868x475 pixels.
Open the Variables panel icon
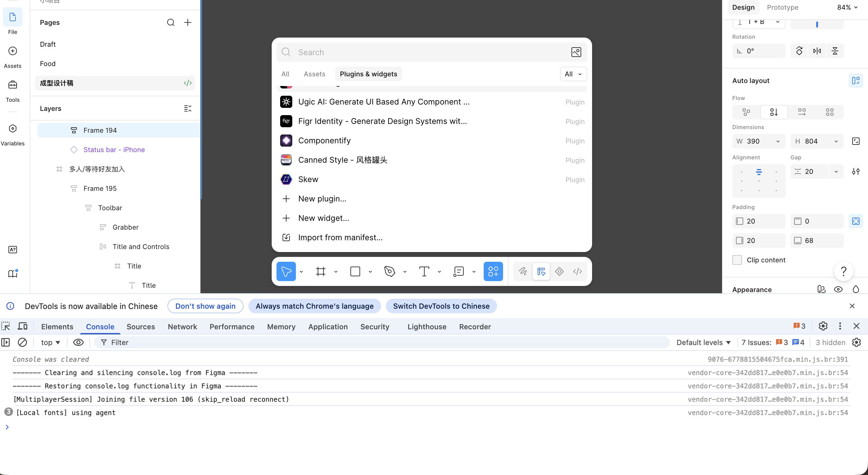click(x=12, y=128)
